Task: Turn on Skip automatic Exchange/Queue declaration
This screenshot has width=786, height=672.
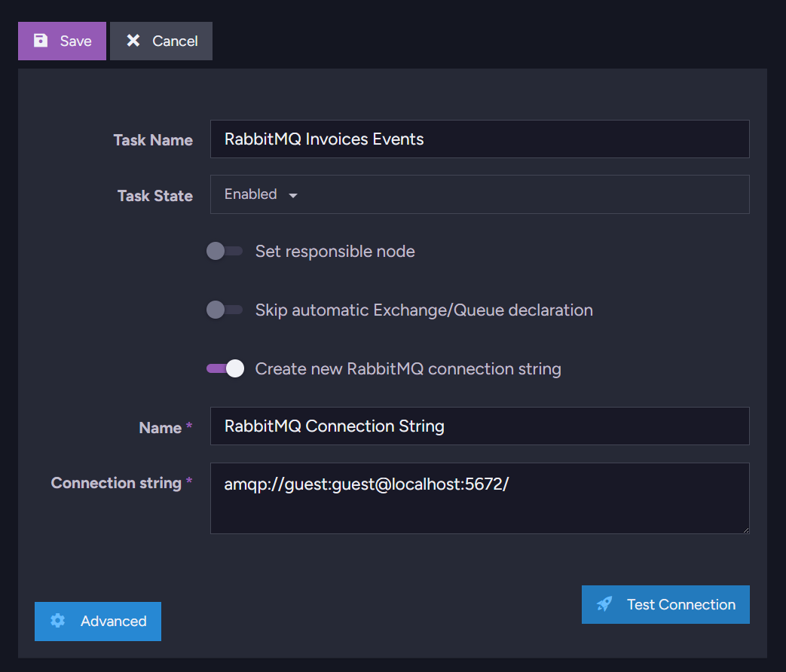Action: tap(225, 310)
